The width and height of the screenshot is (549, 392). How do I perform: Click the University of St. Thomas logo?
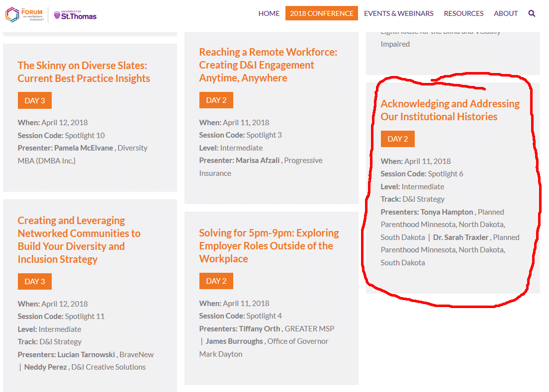(x=75, y=15)
